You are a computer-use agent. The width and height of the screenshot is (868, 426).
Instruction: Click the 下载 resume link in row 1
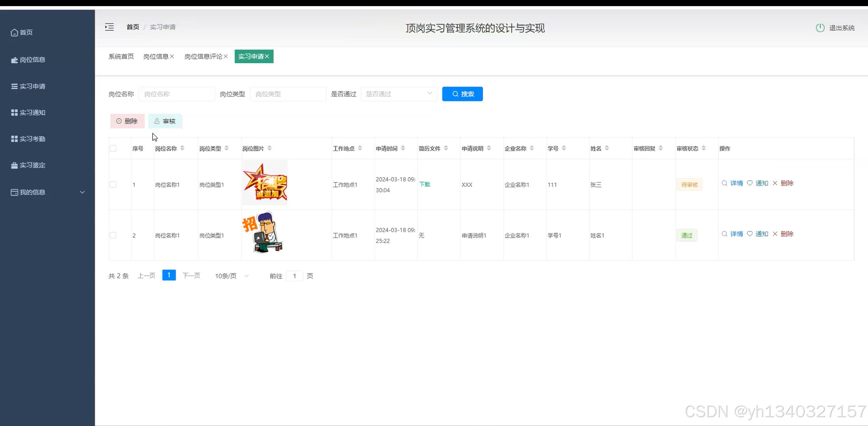[425, 184]
